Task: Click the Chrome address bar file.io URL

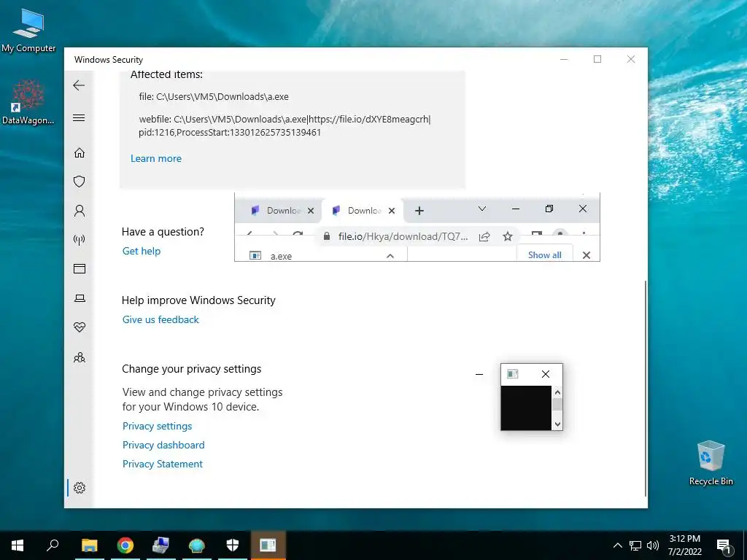Action: pos(403,237)
